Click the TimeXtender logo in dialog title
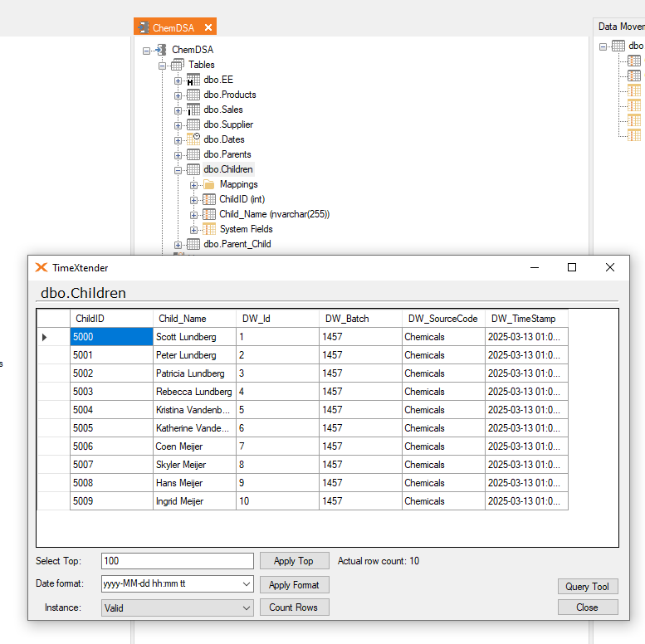645x644 pixels. [42, 268]
